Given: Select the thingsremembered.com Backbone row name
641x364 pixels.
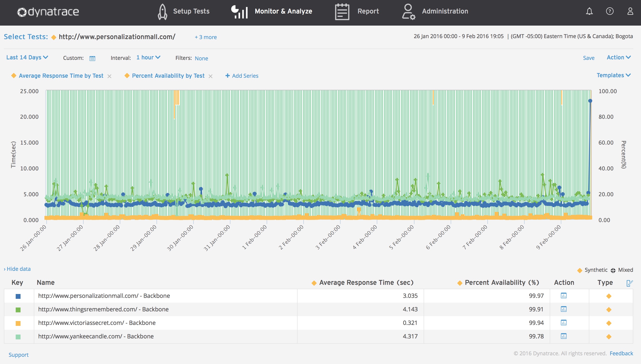Looking at the screenshot, I should [103, 309].
